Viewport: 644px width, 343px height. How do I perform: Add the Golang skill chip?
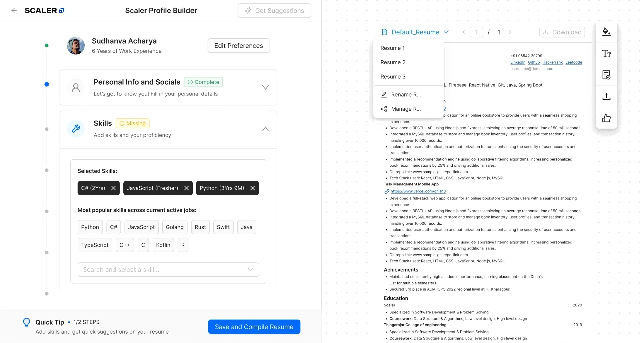[175, 227]
